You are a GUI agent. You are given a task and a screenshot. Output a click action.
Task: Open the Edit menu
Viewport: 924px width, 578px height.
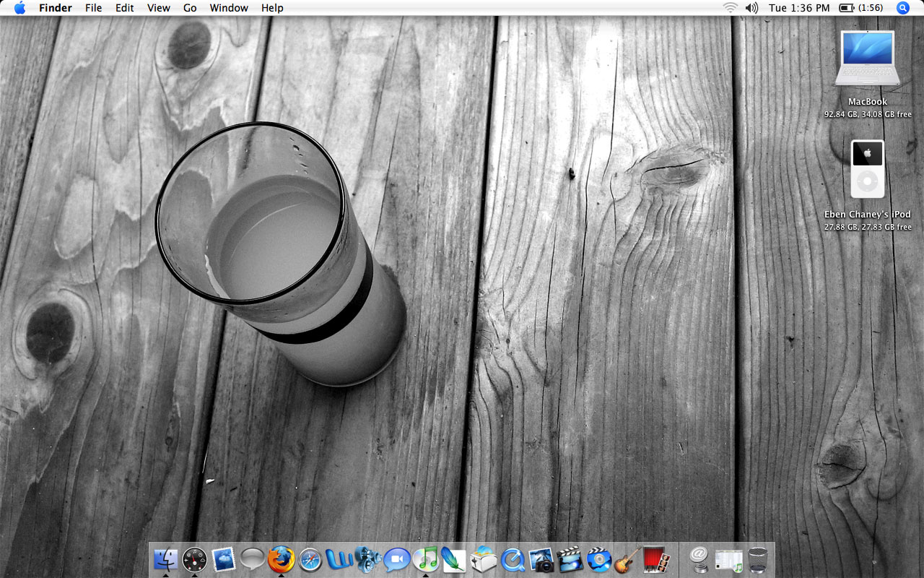[125, 8]
